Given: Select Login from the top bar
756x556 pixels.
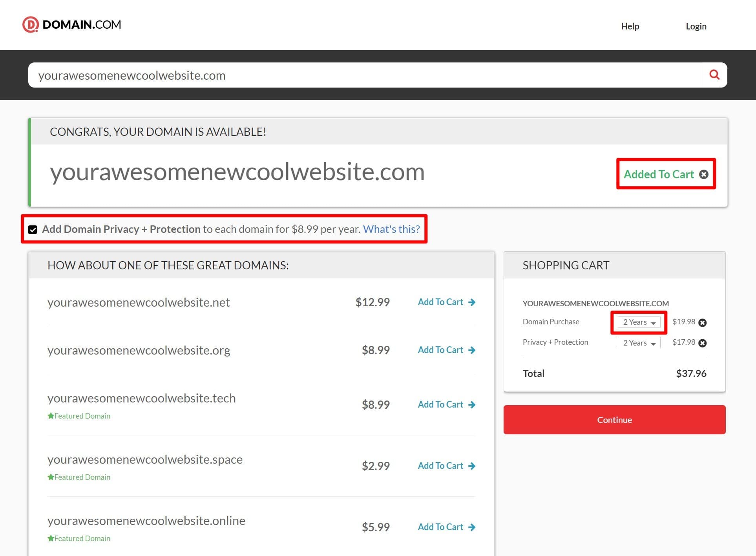Looking at the screenshot, I should pos(696,26).
